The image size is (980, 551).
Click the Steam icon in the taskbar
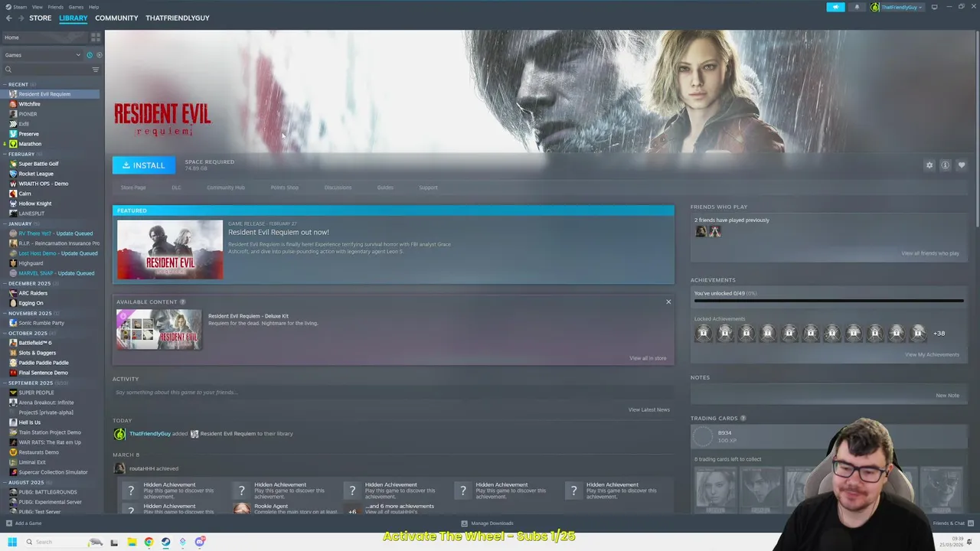tap(165, 542)
